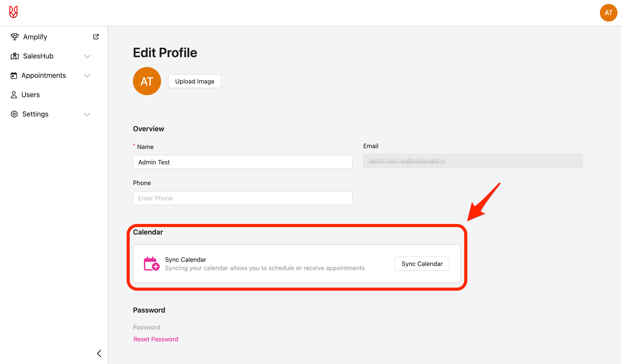Click the Reset Password link
621x364 pixels.
156,339
